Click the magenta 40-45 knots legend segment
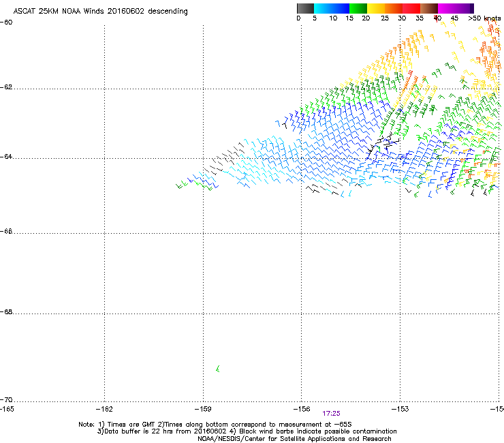 [447, 8]
